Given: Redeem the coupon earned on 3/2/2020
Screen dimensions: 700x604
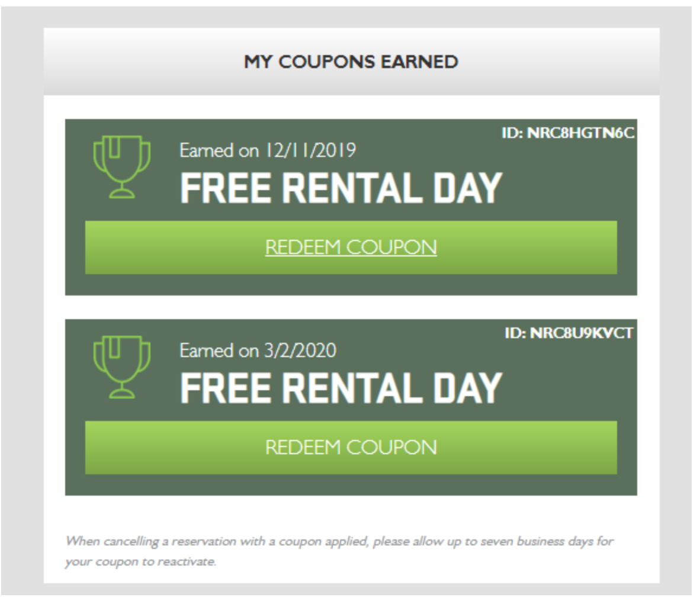Looking at the screenshot, I should (x=351, y=448).
